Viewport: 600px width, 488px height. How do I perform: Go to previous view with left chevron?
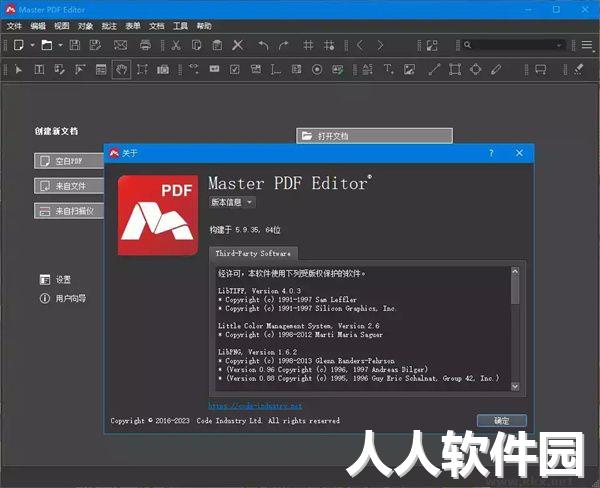point(360,45)
